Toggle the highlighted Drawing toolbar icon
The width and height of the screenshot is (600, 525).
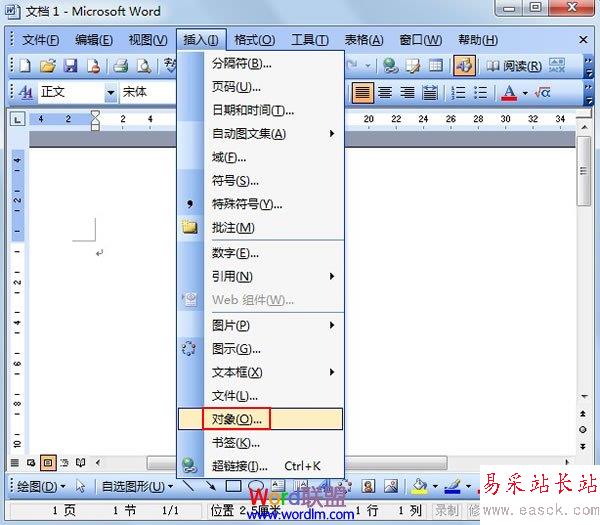[464, 65]
